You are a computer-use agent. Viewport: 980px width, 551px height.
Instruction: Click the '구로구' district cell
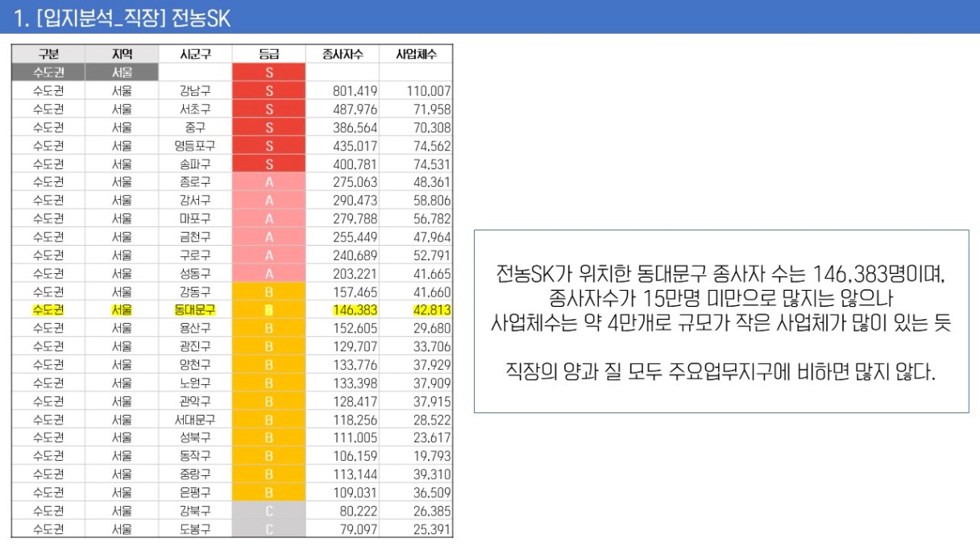pyautogui.click(x=195, y=255)
